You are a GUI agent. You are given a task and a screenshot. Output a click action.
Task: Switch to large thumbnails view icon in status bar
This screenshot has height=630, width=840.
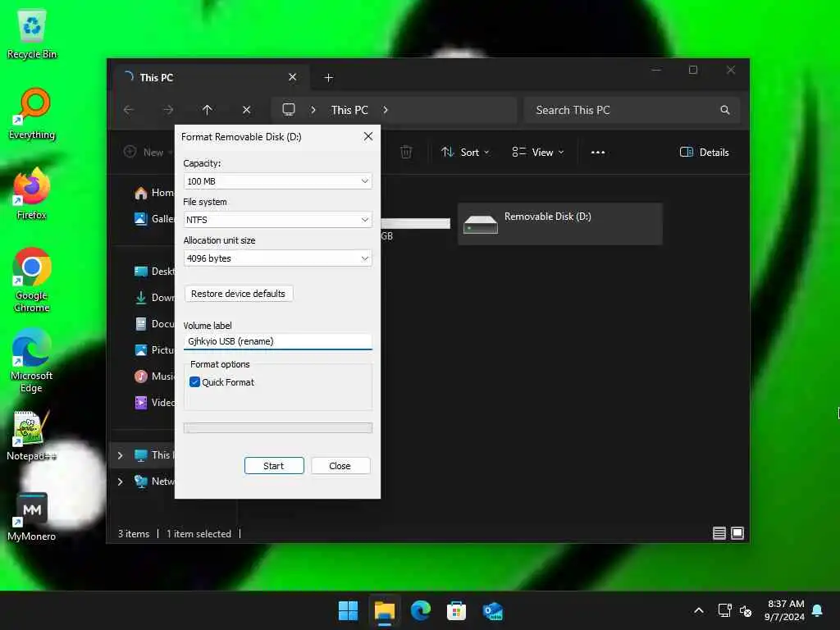[737, 533]
